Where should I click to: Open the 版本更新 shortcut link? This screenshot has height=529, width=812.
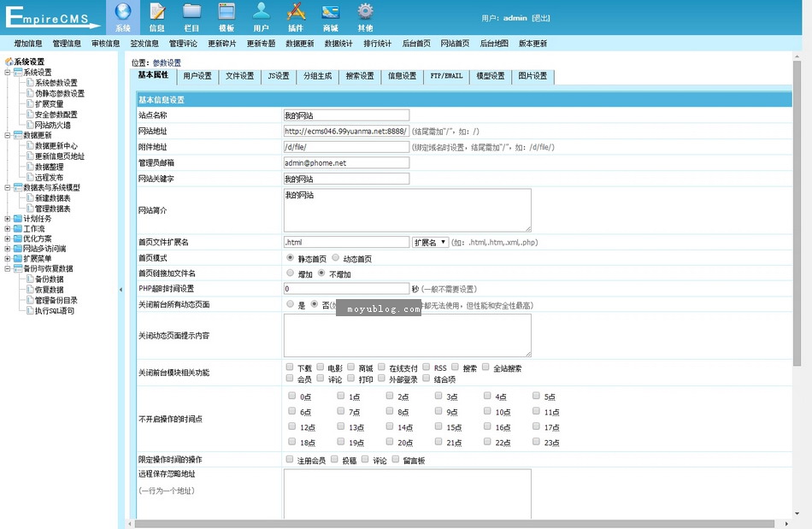[533, 44]
